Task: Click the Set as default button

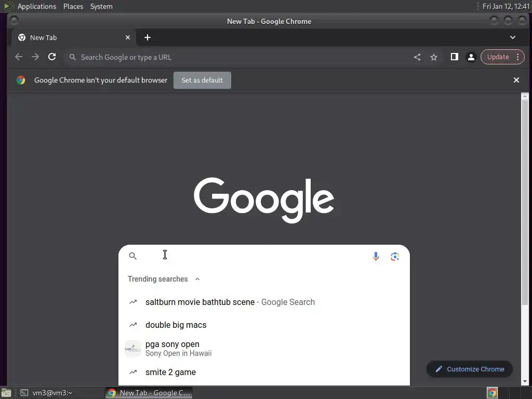Action: click(x=202, y=81)
